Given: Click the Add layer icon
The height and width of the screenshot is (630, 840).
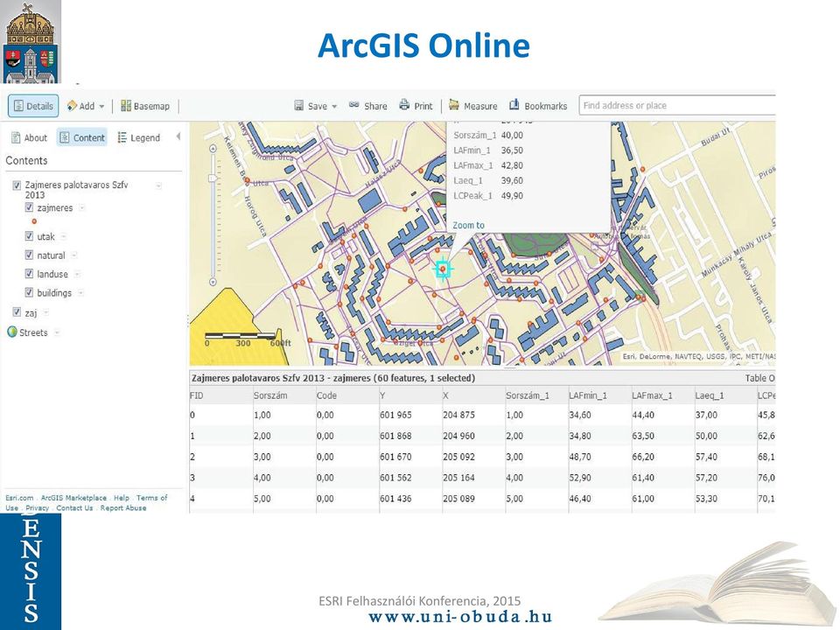Looking at the screenshot, I should (x=72, y=106).
